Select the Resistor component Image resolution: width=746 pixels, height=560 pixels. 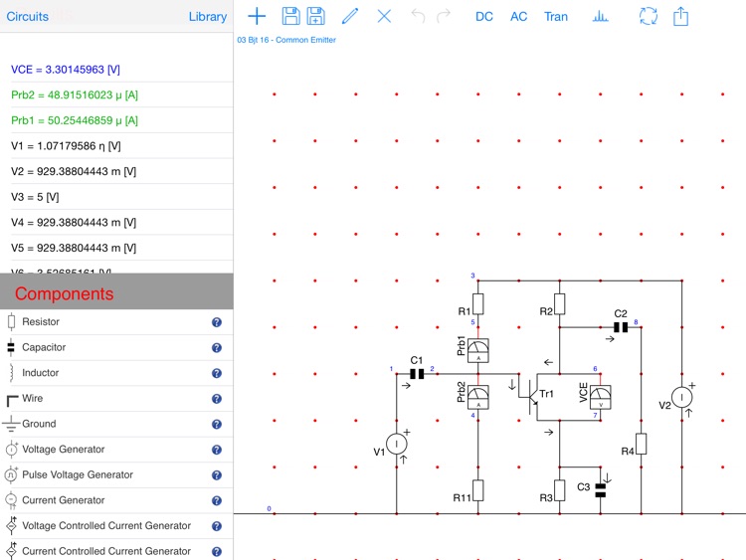point(116,322)
